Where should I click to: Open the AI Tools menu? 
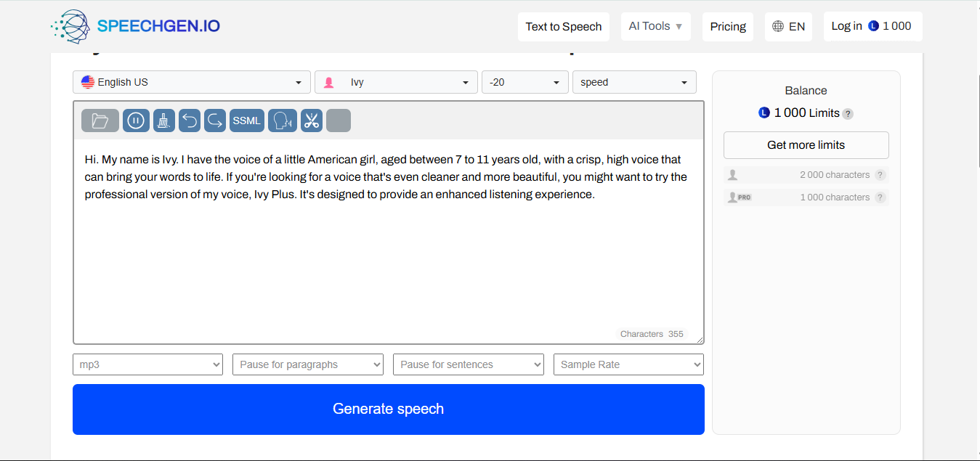point(655,26)
